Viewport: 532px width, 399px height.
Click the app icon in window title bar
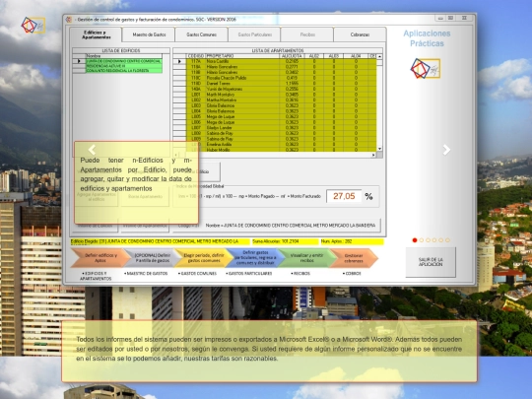point(69,20)
